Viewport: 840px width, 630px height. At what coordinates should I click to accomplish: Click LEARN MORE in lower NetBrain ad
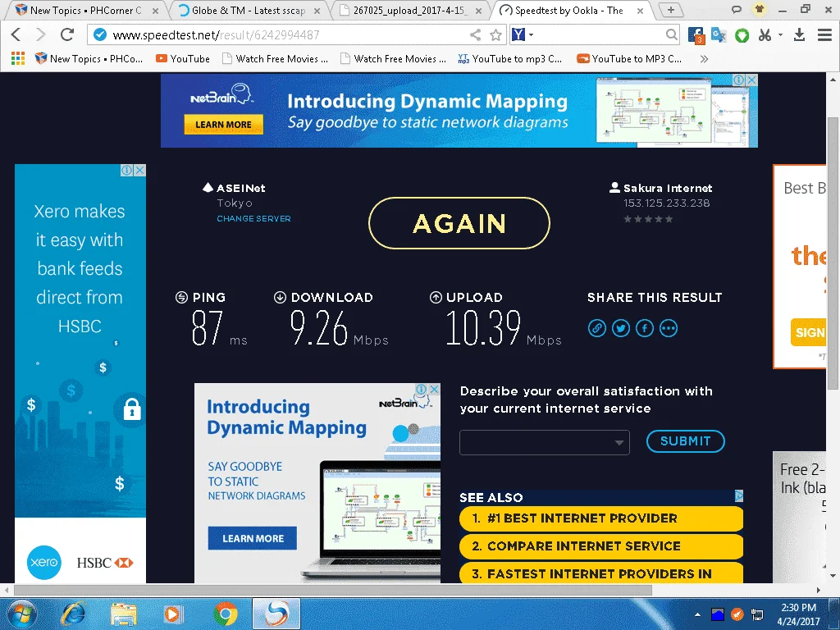pyautogui.click(x=253, y=538)
